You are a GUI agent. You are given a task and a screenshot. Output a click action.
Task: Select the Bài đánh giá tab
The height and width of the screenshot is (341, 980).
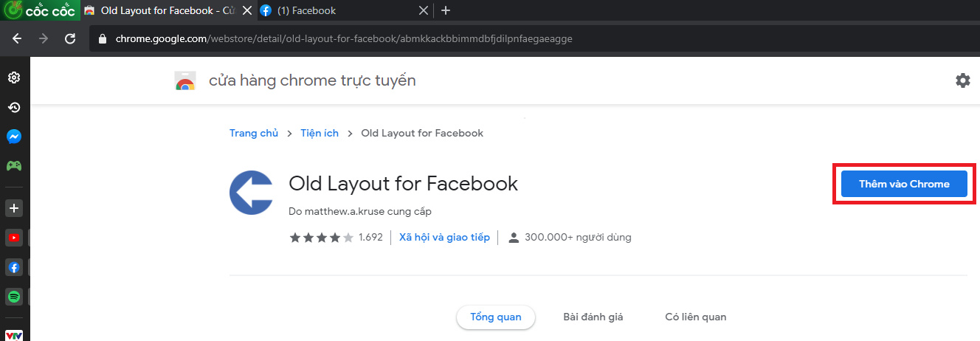click(x=593, y=317)
